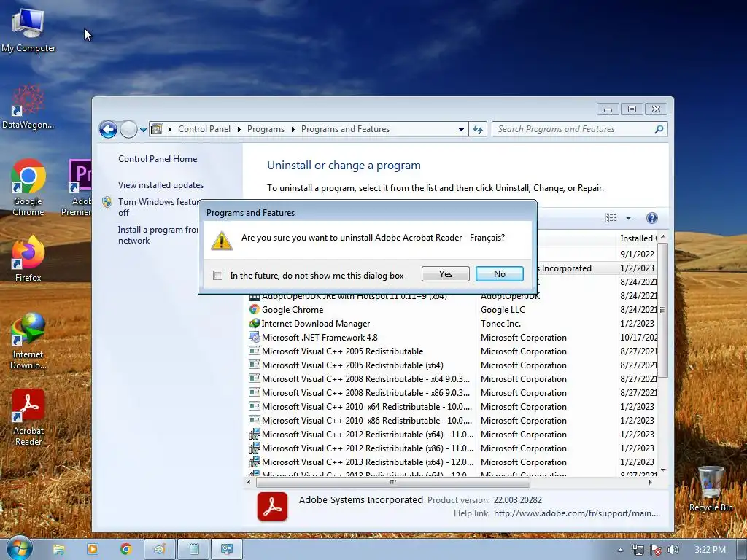747x560 pixels.
Task: Open Windows Explorer from taskbar
Action: pos(58,550)
